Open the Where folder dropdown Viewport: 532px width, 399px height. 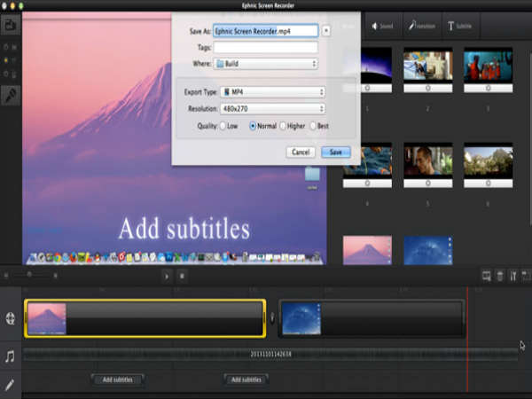click(265, 64)
